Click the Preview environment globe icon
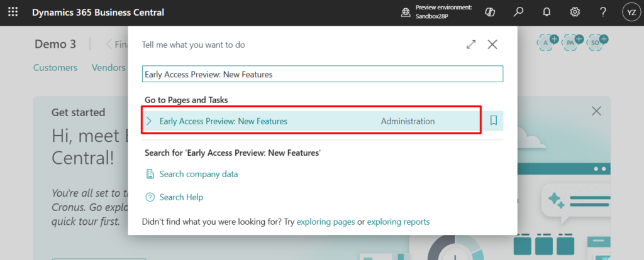The image size is (644, 260). click(406, 13)
